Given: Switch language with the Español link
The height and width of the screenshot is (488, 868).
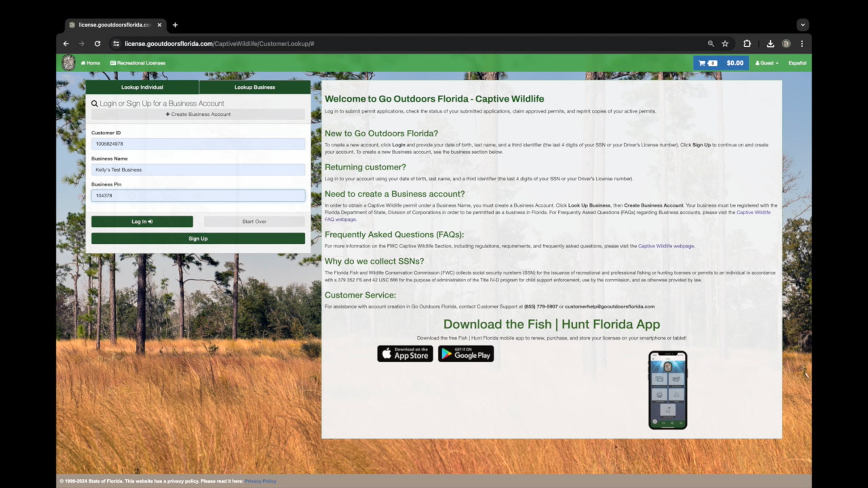Looking at the screenshot, I should tap(797, 63).
